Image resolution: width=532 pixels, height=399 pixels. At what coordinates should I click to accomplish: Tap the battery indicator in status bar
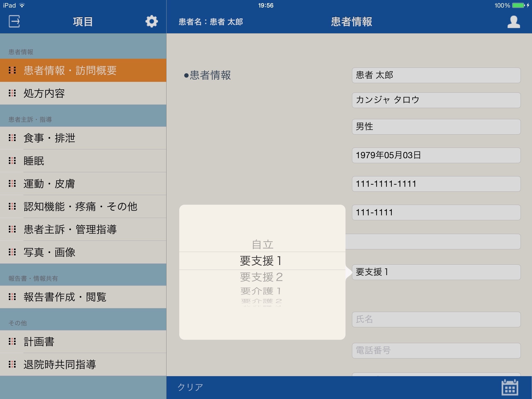(518, 5)
